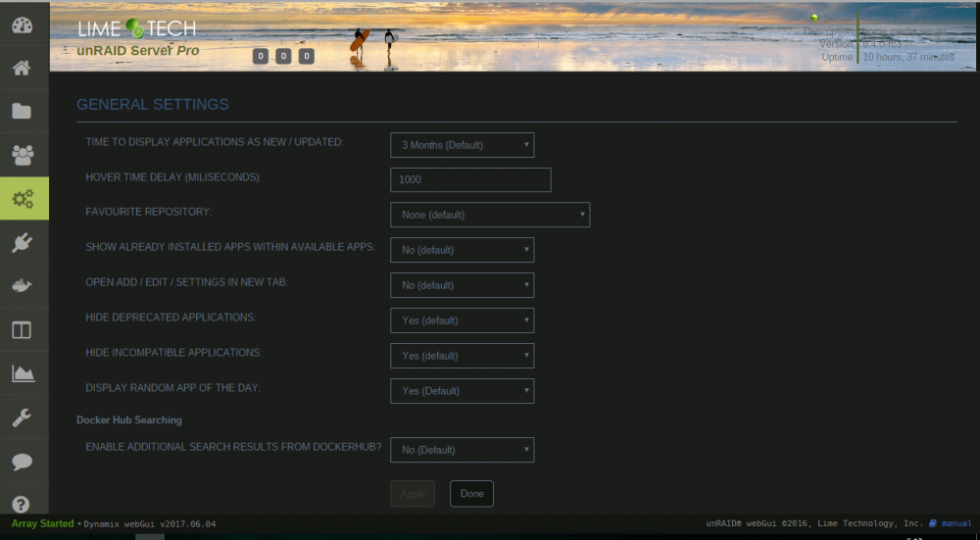Open the Help question mark icon

pos(22,505)
